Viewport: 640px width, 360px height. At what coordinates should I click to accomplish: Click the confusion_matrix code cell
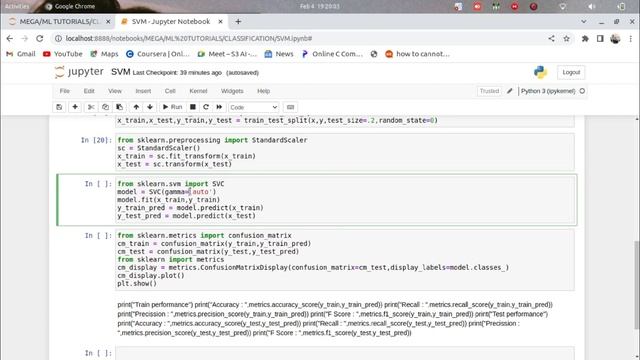click(345, 260)
